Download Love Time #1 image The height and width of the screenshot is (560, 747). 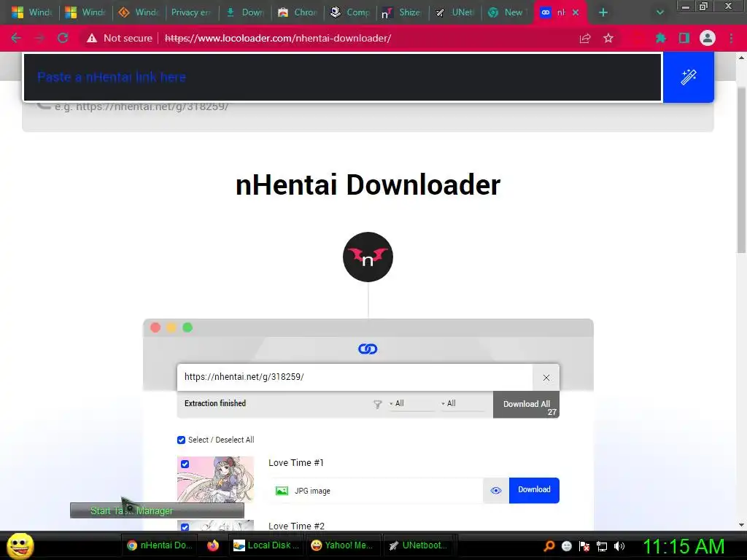[534, 490]
